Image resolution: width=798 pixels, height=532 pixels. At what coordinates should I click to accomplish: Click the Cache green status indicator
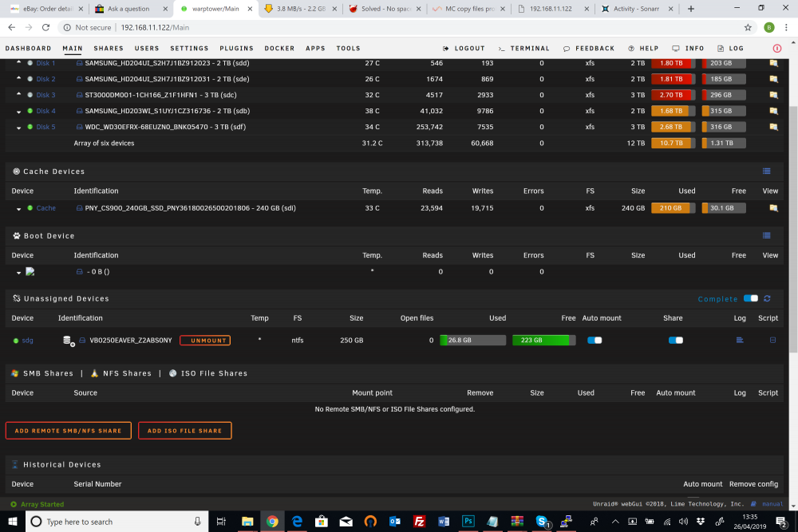tap(30, 208)
